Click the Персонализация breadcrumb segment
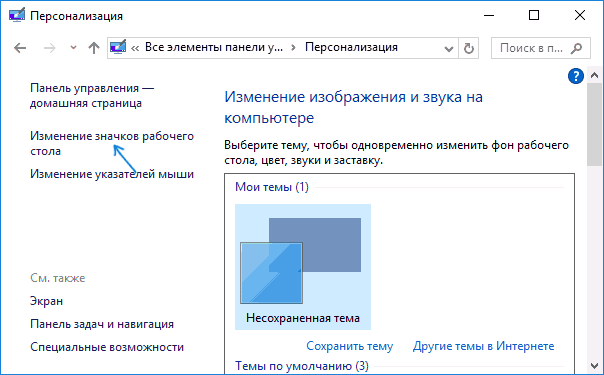This screenshot has height=375, width=604. coord(351,47)
